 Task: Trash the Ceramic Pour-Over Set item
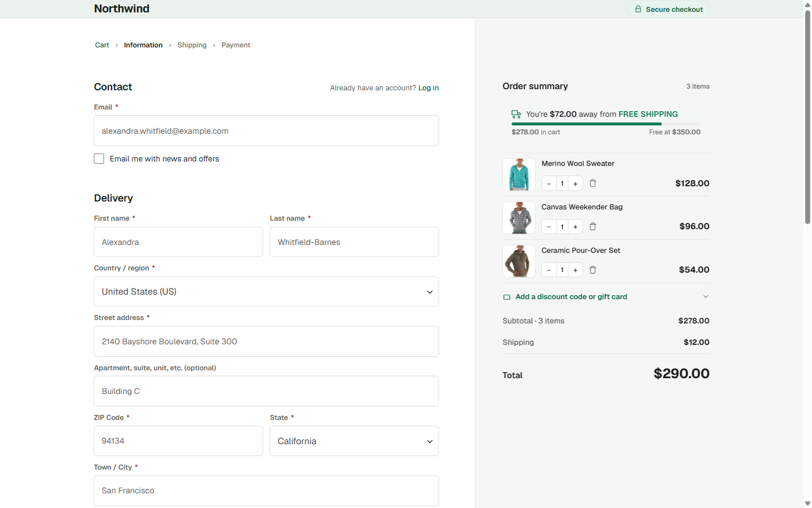(593, 270)
